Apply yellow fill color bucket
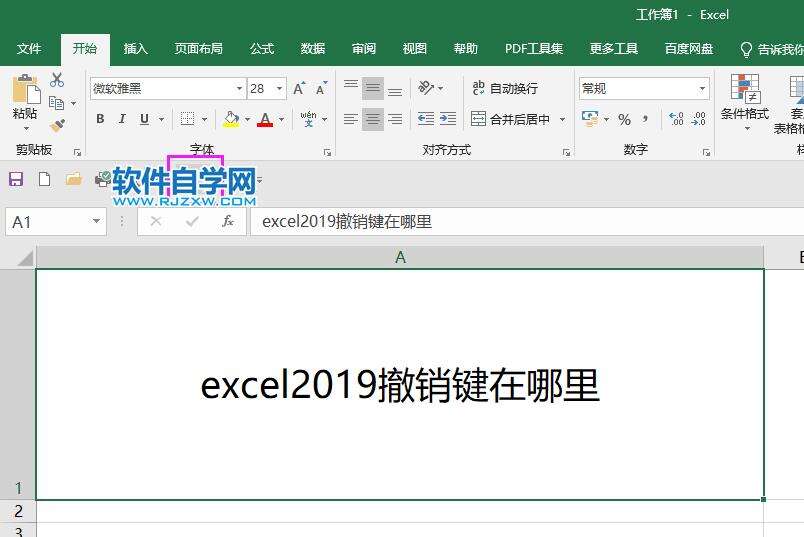Image resolution: width=804 pixels, height=537 pixels. point(231,119)
